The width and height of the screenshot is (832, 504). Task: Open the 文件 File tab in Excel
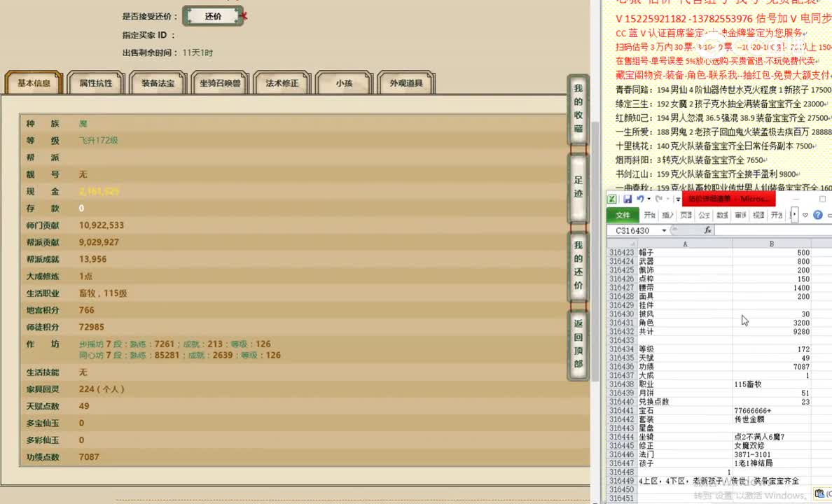click(x=623, y=215)
